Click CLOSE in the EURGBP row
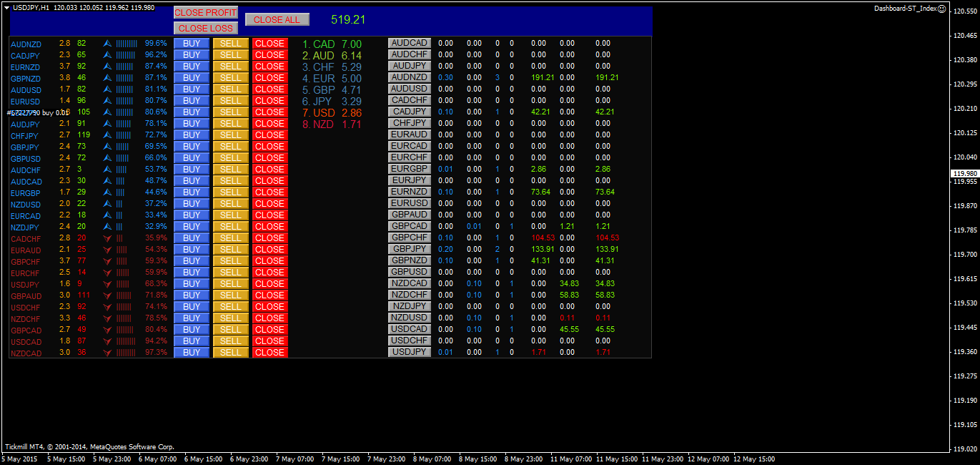Viewport: 980px width, 465px height. (270, 192)
